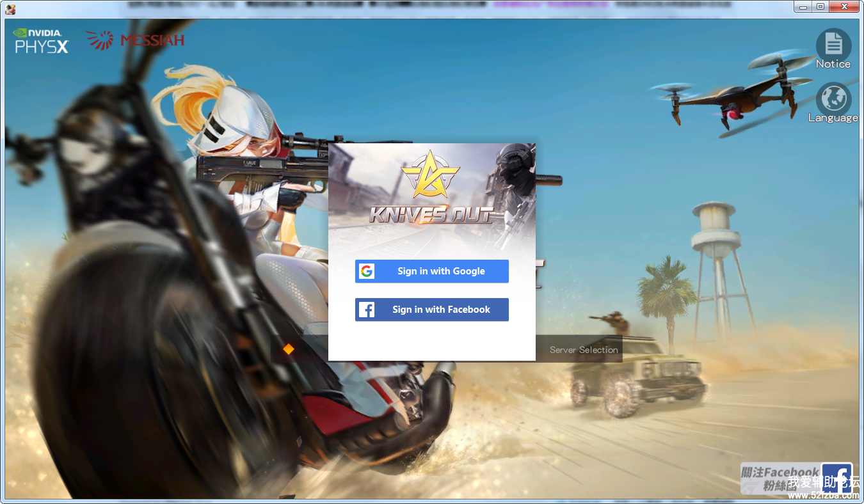
Task: Click the app icon in the title bar
Action: point(10,8)
